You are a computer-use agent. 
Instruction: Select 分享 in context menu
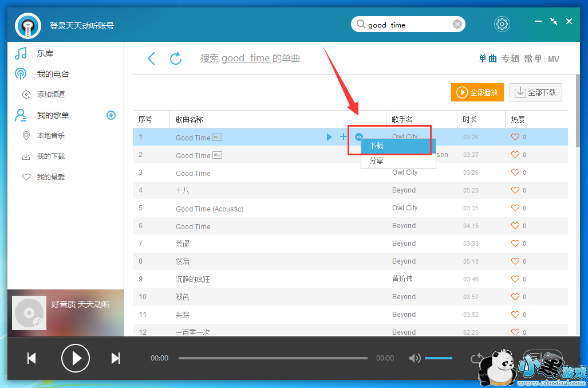[x=398, y=161]
